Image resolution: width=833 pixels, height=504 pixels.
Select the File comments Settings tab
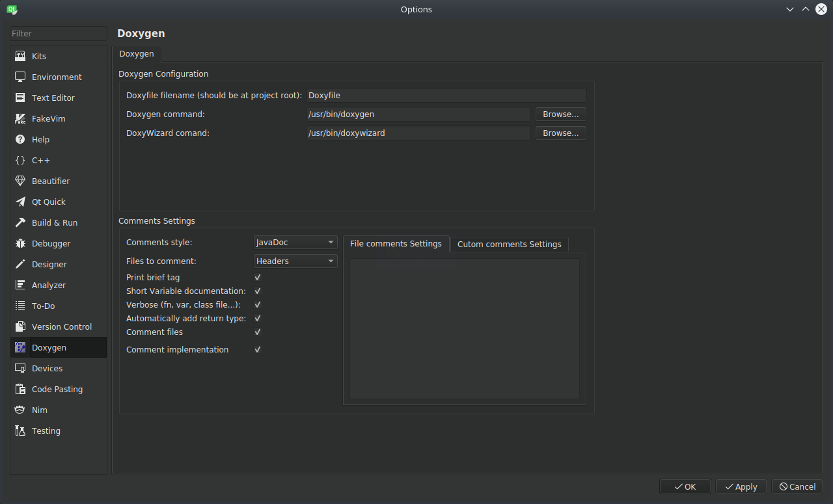[396, 244]
